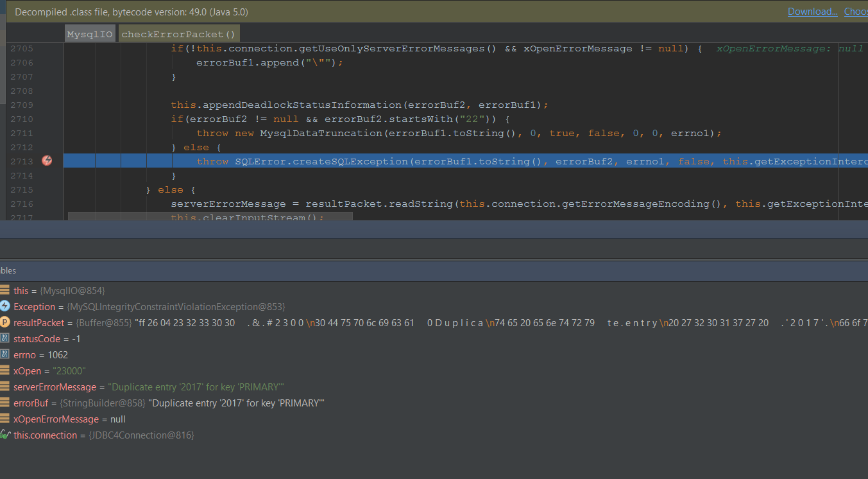This screenshot has width=868, height=479.
Task: Click the errno primitive type icon
Action: click(5, 355)
